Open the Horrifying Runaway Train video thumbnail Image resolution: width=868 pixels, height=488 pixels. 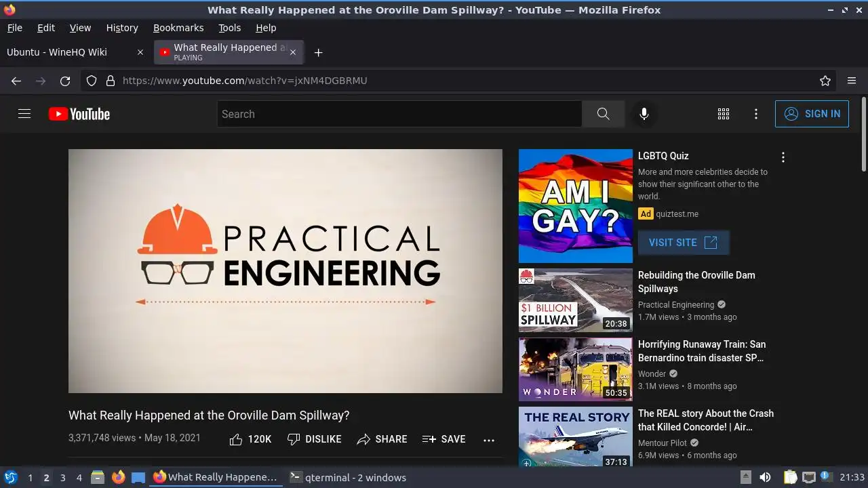576,369
